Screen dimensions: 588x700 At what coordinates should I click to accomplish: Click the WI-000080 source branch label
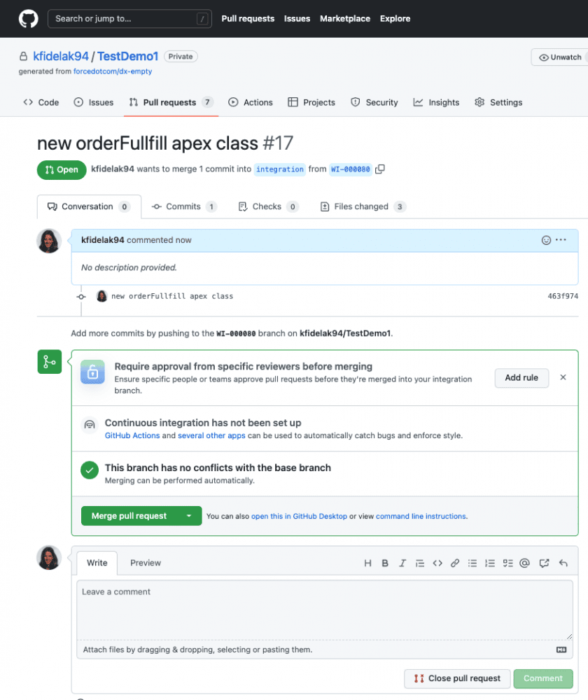(351, 169)
